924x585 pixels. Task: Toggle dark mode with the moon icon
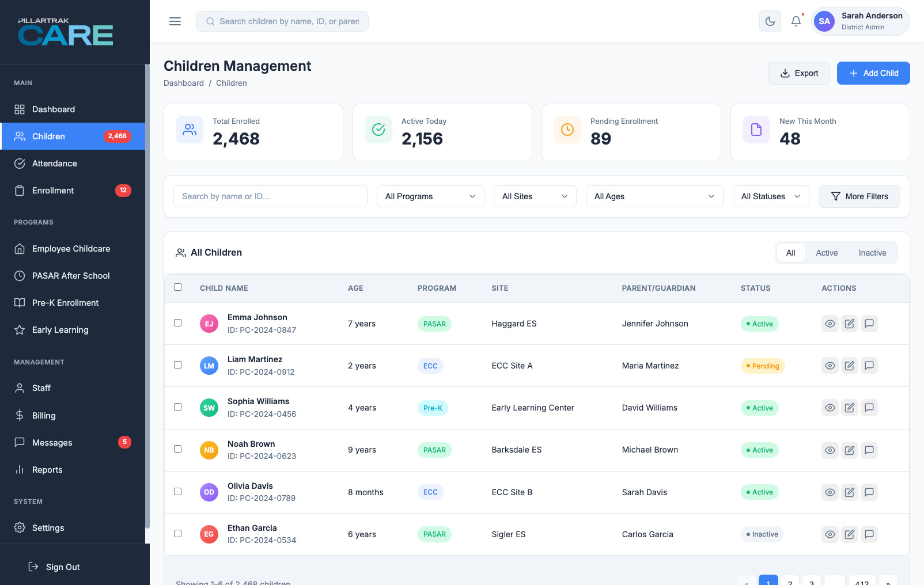[x=770, y=21]
